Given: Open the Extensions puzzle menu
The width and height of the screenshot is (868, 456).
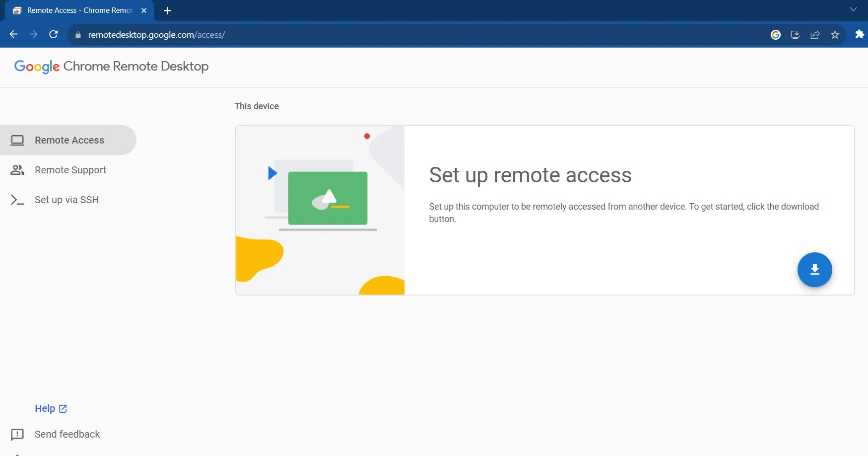Looking at the screenshot, I should pos(860,34).
